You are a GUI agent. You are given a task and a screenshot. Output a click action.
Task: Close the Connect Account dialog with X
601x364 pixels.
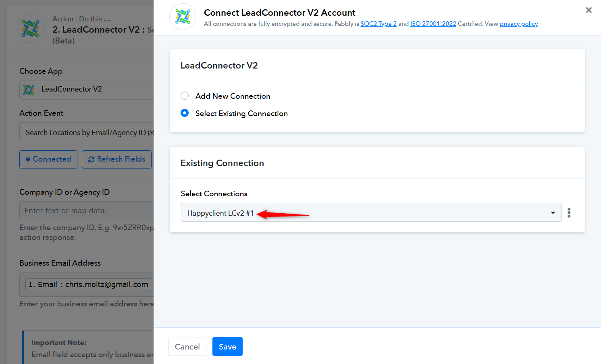(589, 10)
